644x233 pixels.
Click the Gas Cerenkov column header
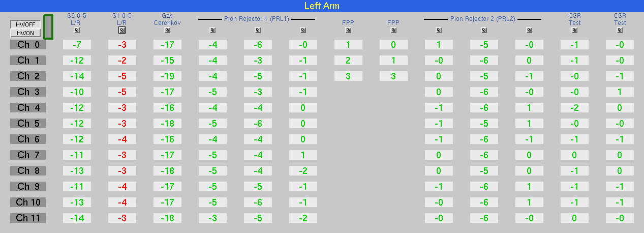[x=167, y=19]
